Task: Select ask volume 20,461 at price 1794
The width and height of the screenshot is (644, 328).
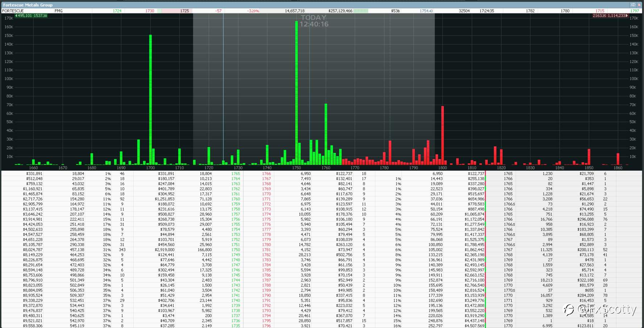Action: [304, 316]
